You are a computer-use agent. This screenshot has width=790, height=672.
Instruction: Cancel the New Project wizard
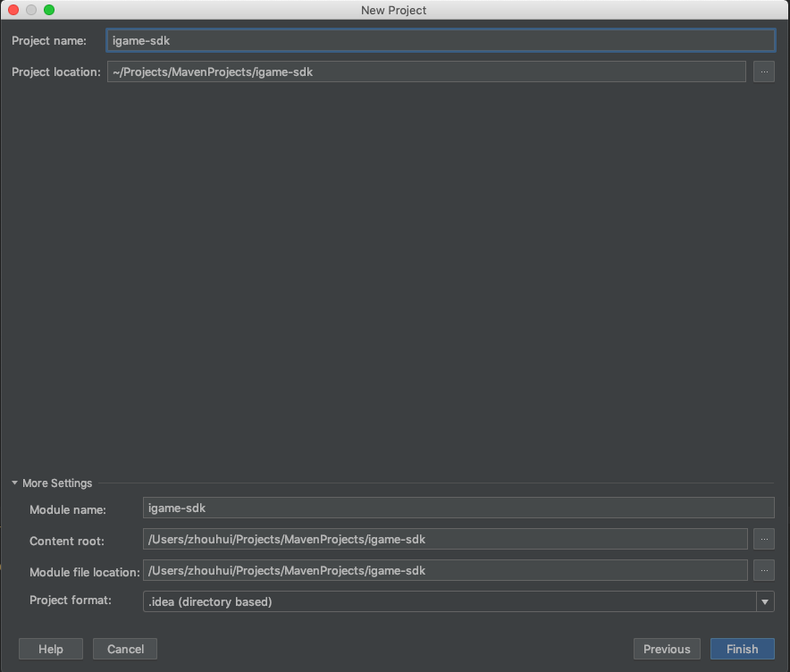(x=125, y=649)
